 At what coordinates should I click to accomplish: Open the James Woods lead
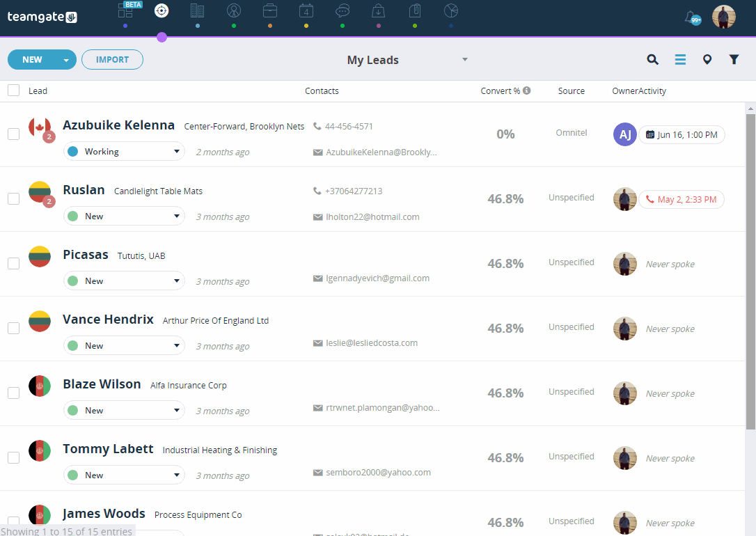(x=104, y=513)
